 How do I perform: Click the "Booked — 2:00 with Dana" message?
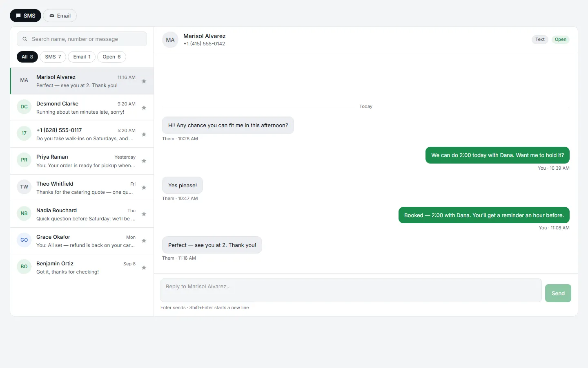click(484, 215)
